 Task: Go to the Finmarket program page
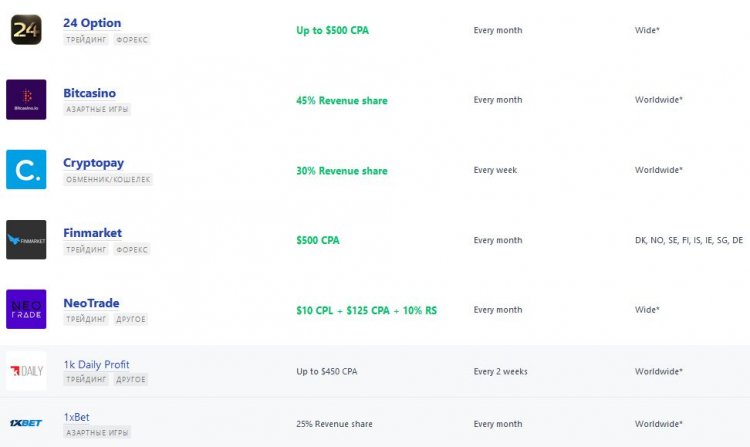[92, 233]
